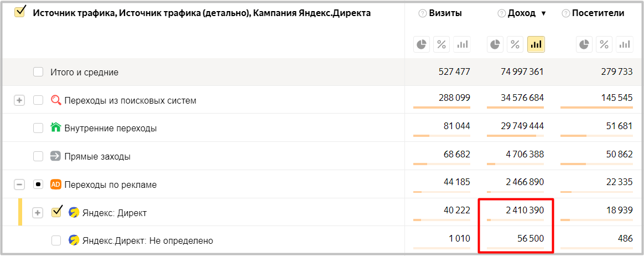This screenshot has width=644, height=256.
Task: Open Прямые заходы traffic source row
Action: click(x=97, y=156)
